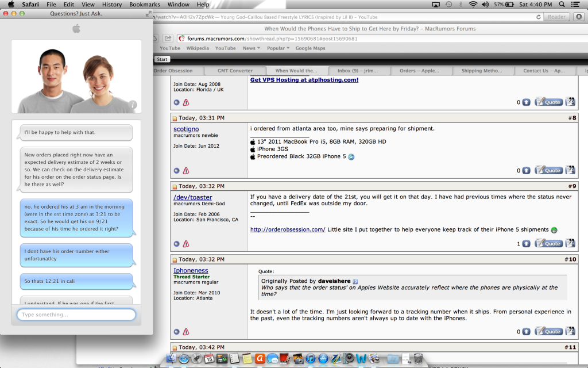Click the view-post arrow beside daveishere

pos(355,281)
